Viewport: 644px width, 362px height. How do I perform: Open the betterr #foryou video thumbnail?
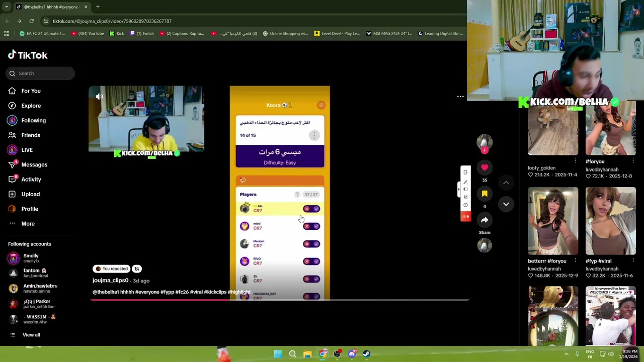click(553, 221)
